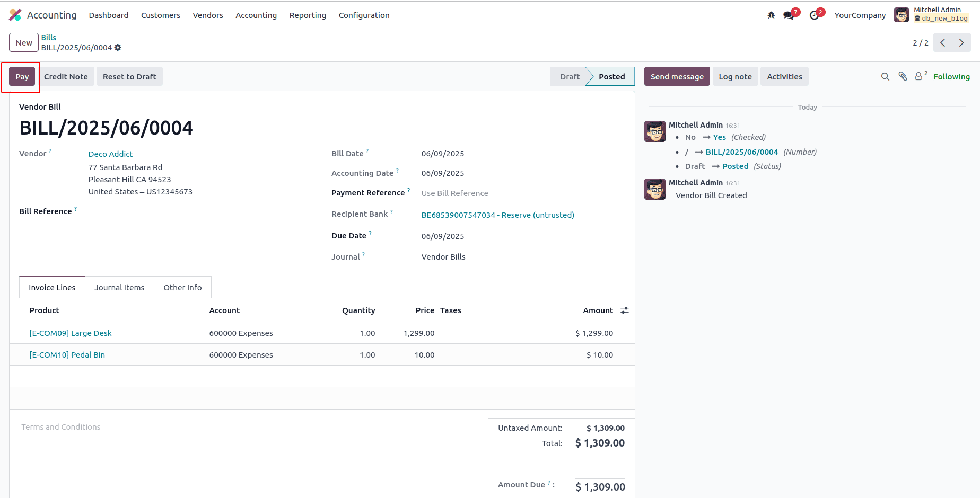Open the Customers menu
The height and width of the screenshot is (498, 980).
161,15
